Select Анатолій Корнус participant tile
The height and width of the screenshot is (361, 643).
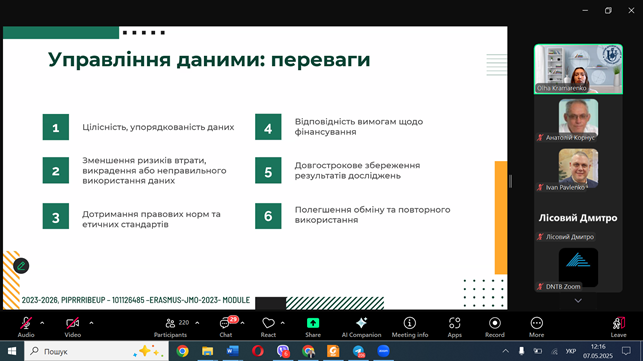tap(578, 120)
